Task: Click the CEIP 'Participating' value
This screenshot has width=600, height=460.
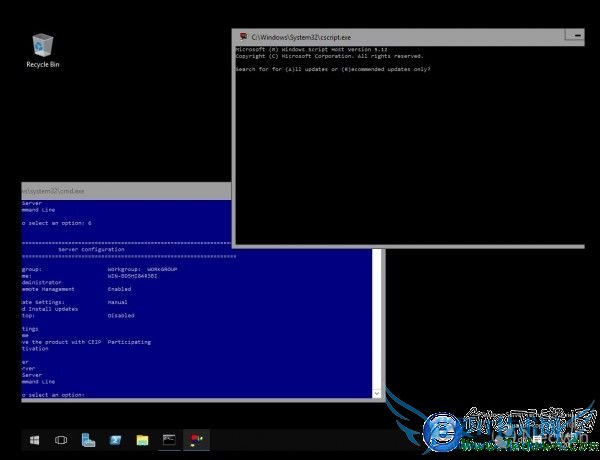Action: (129, 341)
